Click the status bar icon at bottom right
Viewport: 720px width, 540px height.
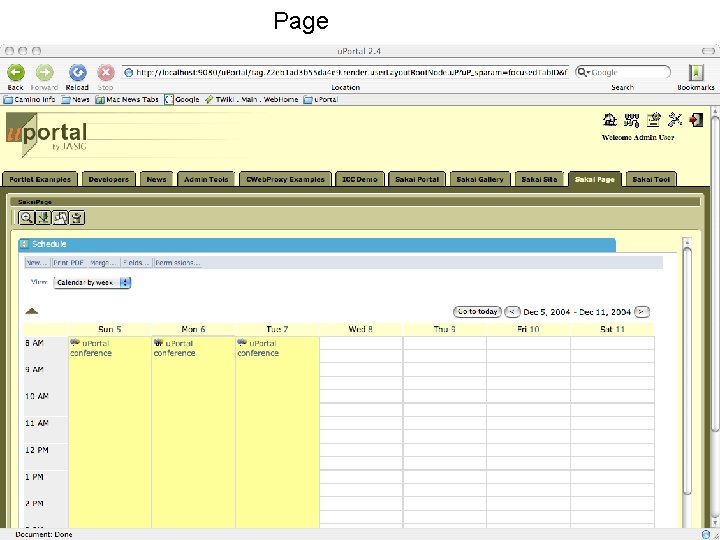tap(706, 534)
